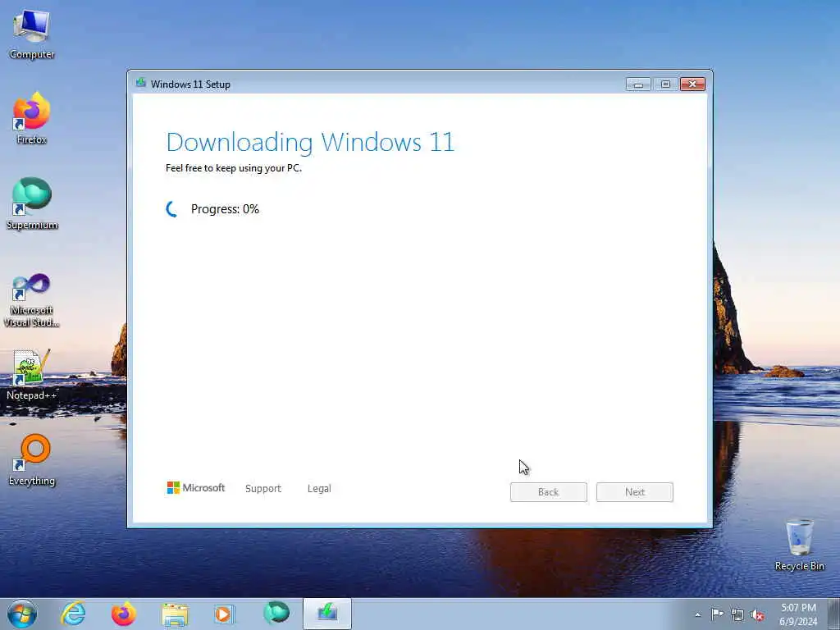Show hidden system tray icons arrow
This screenshot has width=840, height=630.
tap(697, 615)
